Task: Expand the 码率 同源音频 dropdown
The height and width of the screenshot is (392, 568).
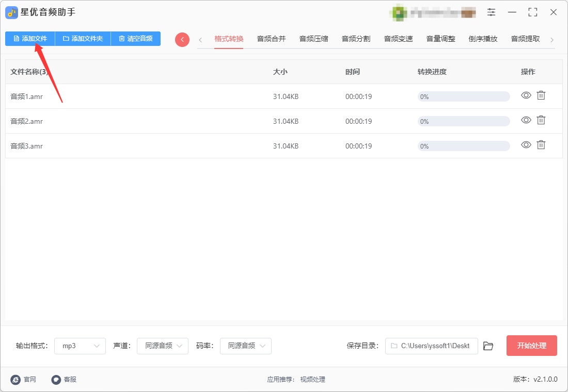Action: coord(246,346)
